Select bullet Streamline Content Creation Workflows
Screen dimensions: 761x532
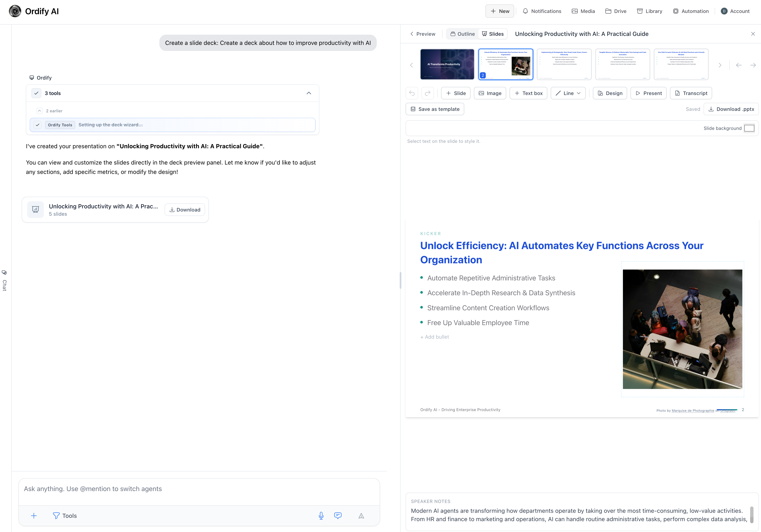488,308
